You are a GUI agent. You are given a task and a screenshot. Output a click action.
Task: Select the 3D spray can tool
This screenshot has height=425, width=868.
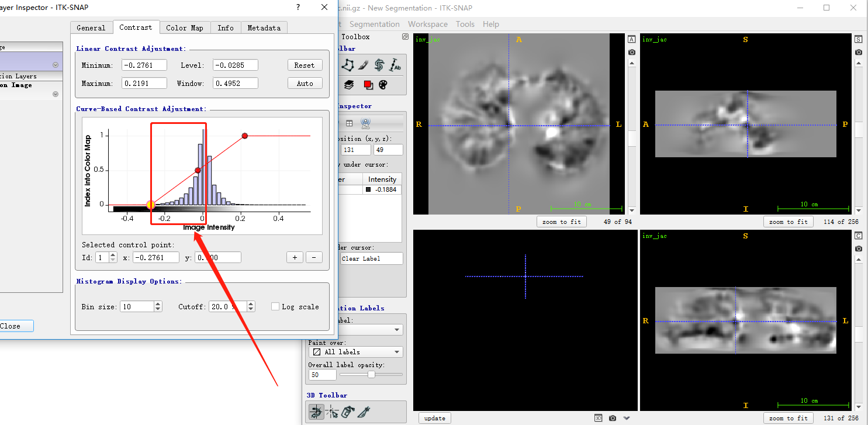348,412
